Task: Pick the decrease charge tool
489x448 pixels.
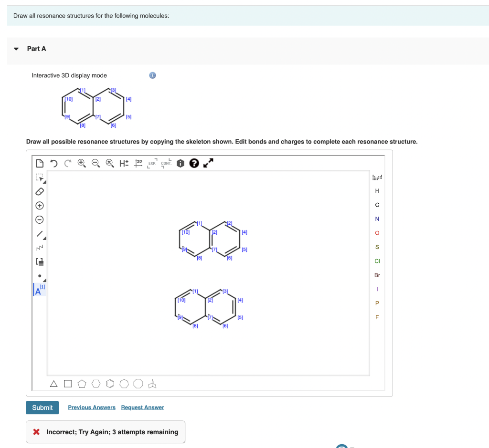Action: click(x=39, y=219)
